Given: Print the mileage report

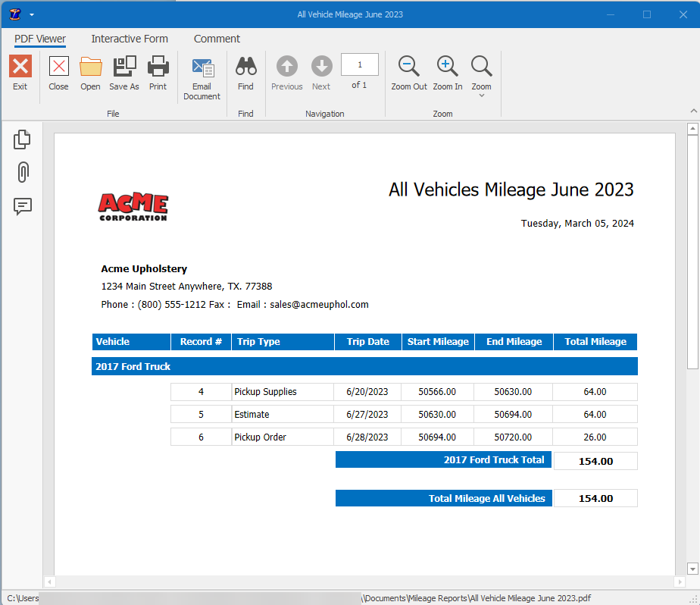Looking at the screenshot, I should pos(158,72).
